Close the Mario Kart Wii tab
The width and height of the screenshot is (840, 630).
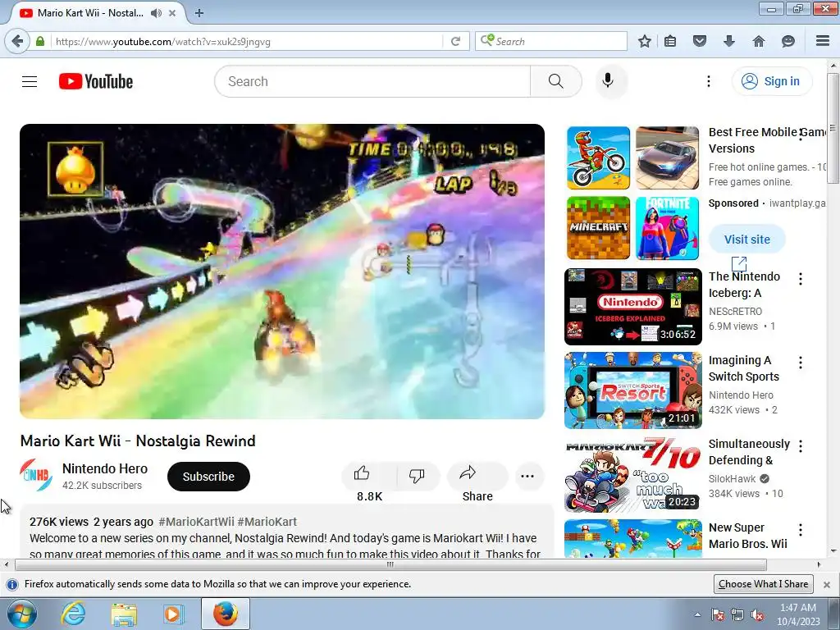click(x=172, y=13)
